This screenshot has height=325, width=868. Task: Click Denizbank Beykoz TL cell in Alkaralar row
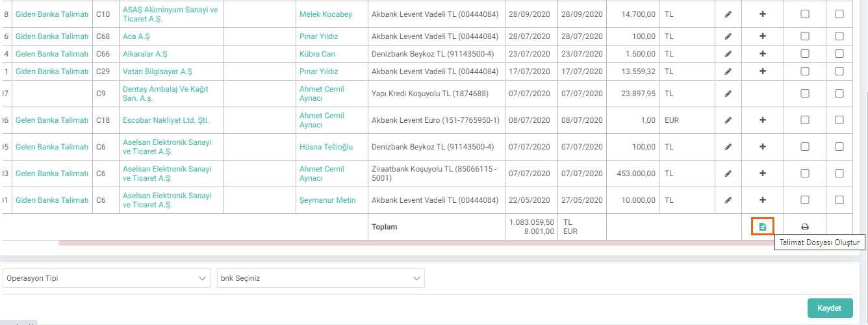[x=437, y=54]
